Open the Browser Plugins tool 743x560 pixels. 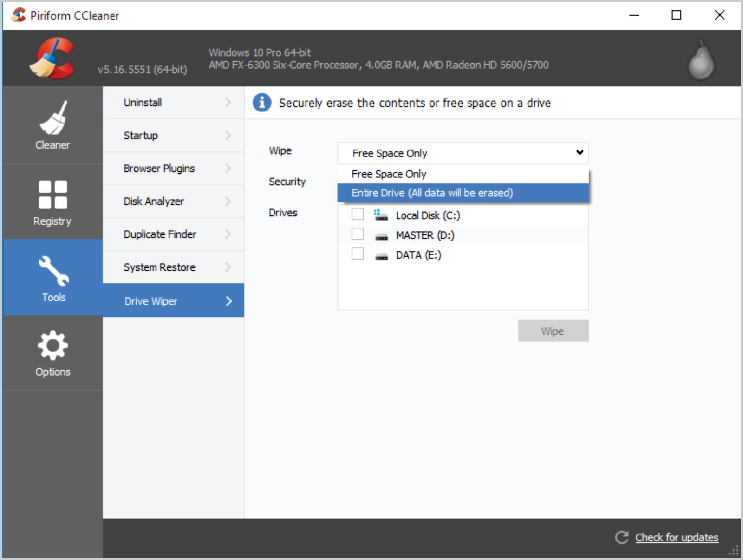point(173,169)
